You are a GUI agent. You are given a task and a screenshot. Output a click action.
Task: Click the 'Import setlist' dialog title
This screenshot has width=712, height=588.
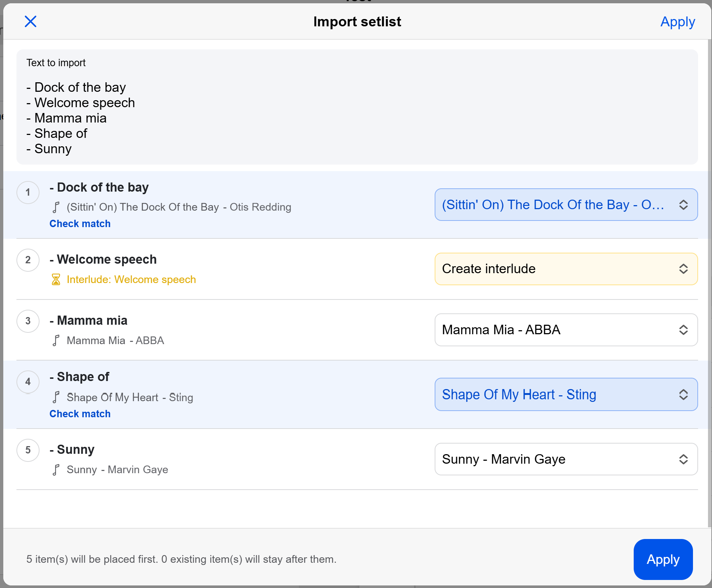coord(357,22)
